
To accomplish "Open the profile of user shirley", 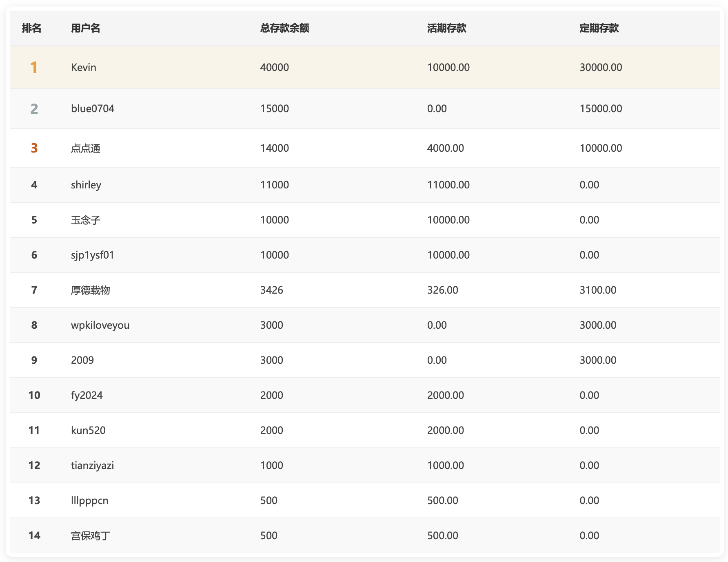I will pyautogui.click(x=86, y=184).
